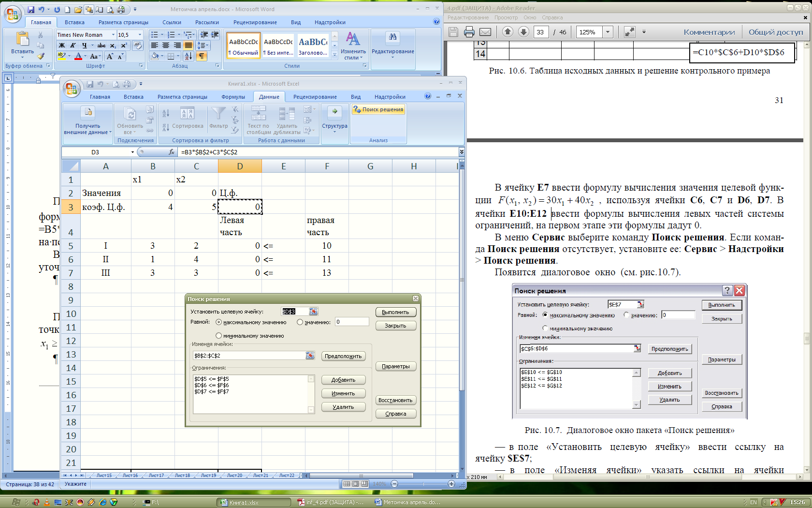Click range selector icon beside $B$2:$C$2 field
This screenshot has height=508, width=812.
310,356
